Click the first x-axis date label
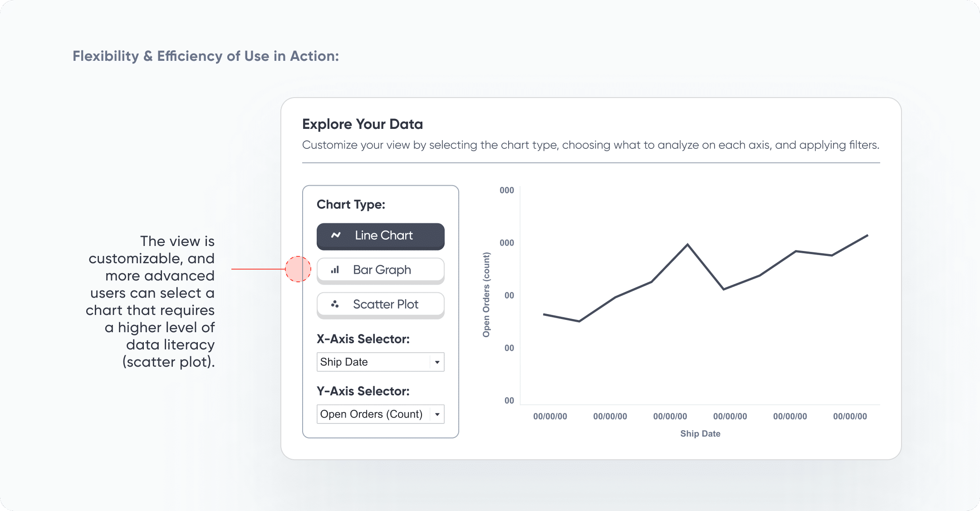Viewport: 980px width, 511px height. tap(550, 417)
